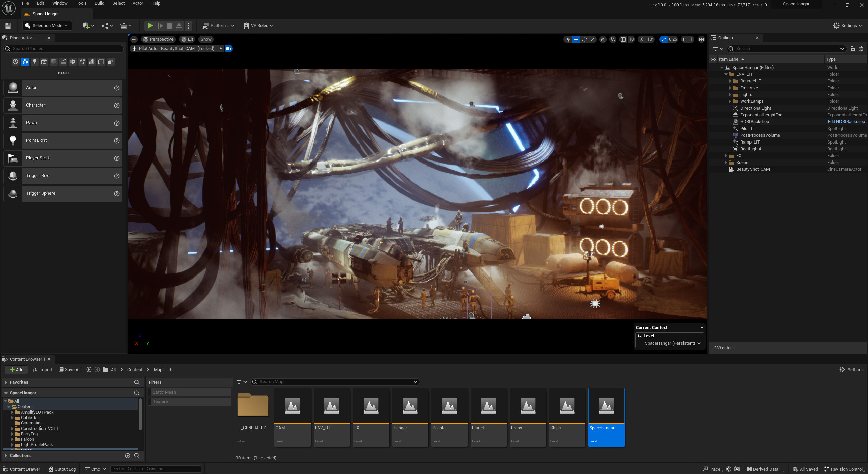The width and height of the screenshot is (868, 474).
Task: Adjust the camera speed setting
Action: [x=688, y=39]
